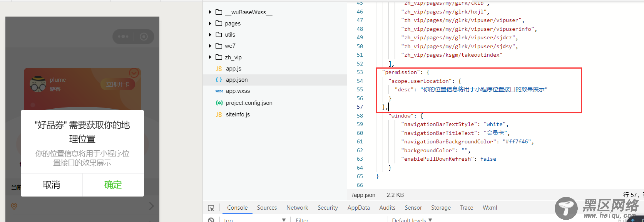Click "enablePullDownRefresh" on line 63

(437, 159)
